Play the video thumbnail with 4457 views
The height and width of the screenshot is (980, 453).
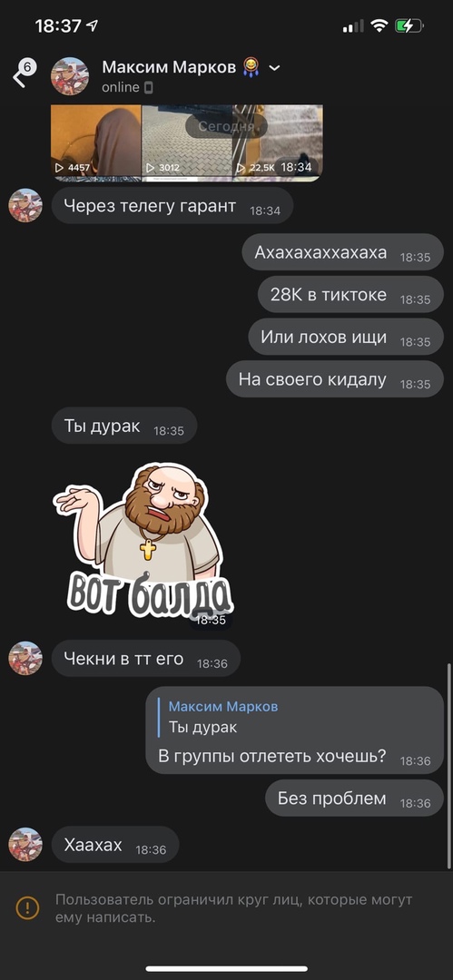coord(95,142)
